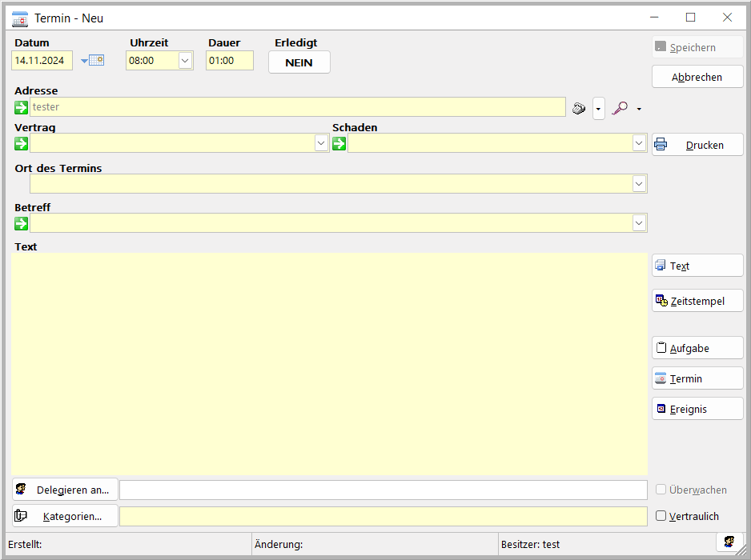Screen dimensions: 751x560
Task: Click the green arrow beside Betreff field
Action: click(x=22, y=223)
